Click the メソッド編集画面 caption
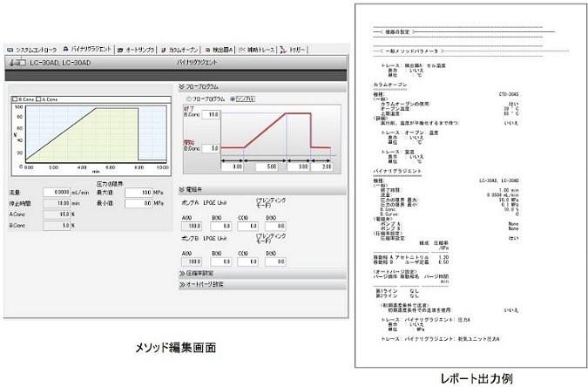The height and width of the screenshot is (387, 588). [175, 348]
